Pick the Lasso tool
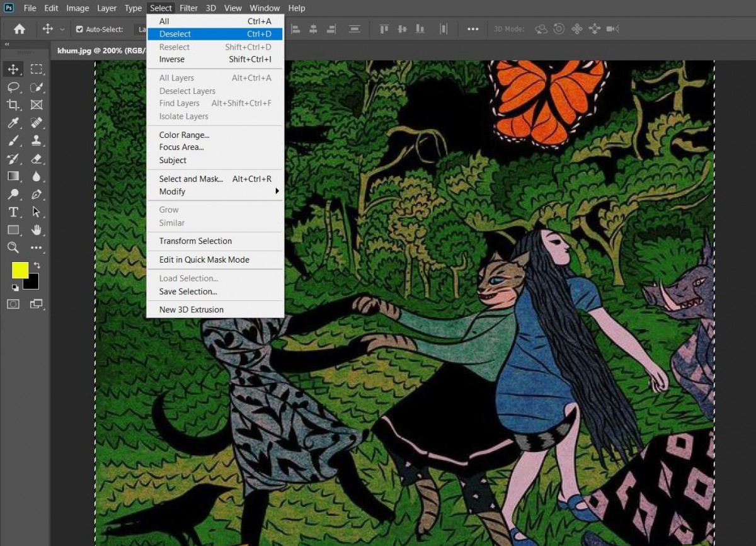756x546 pixels. [x=13, y=87]
